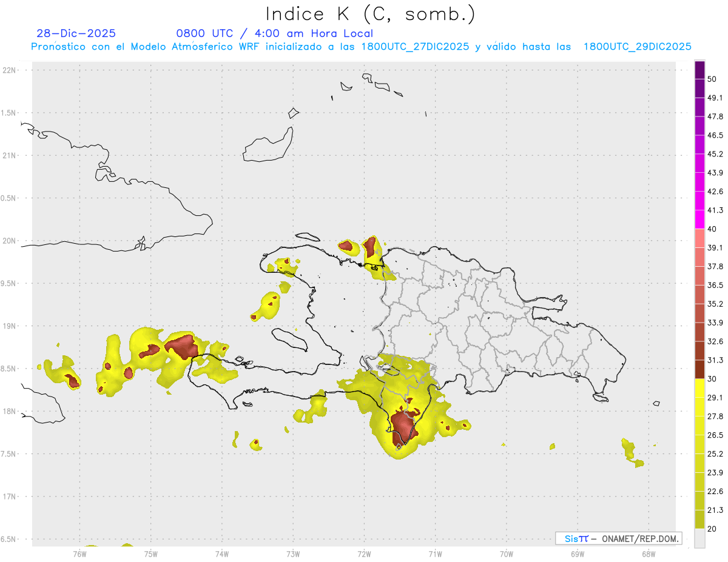Pick the dark brown swatch between 30 and 31.3
The width and height of the screenshot is (728, 562).
[699, 369]
